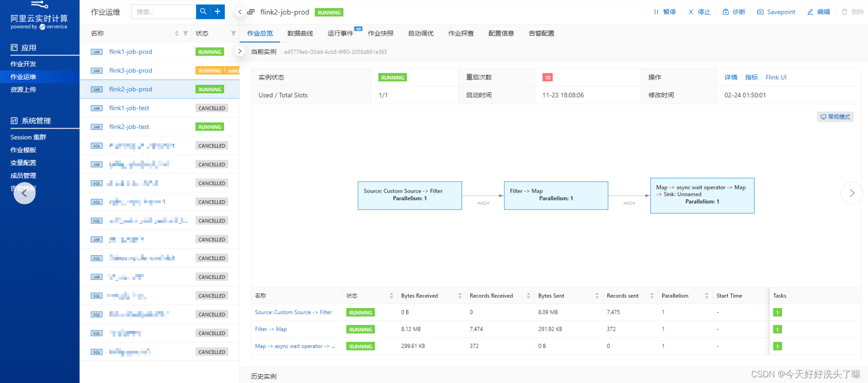The width and height of the screenshot is (868, 383).
Task: Sort operator table by Parallelism
Action: [x=707, y=295]
